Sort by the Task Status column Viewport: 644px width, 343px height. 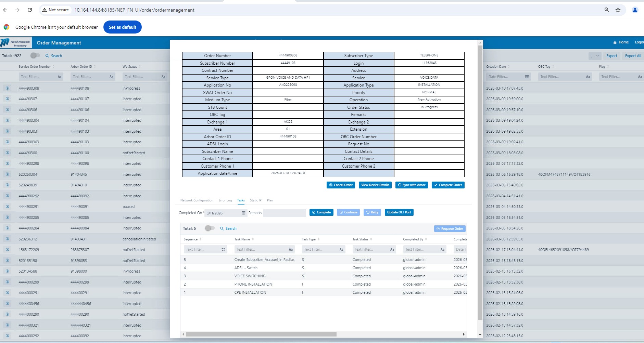pyautogui.click(x=371, y=239)
